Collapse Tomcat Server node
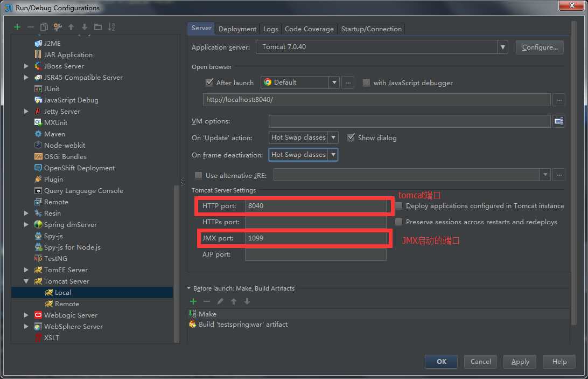Viewport: 588px width, 379px height. click(x=26, y=281)
